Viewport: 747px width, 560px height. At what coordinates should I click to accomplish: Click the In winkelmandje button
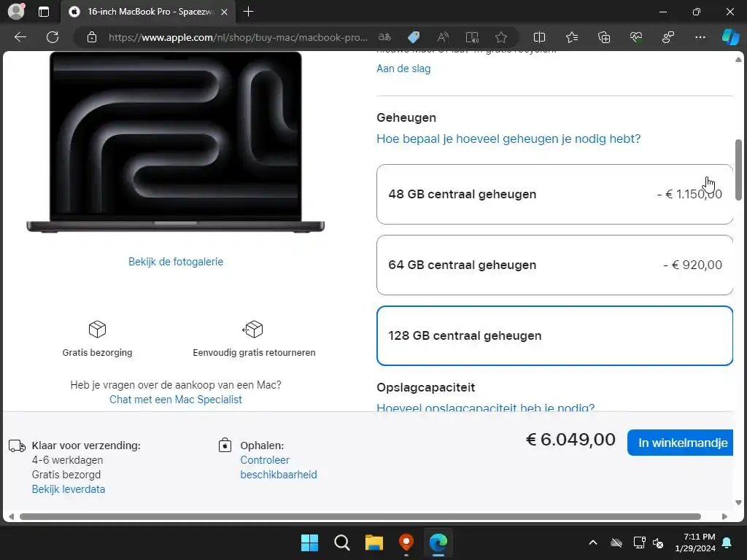681,443
